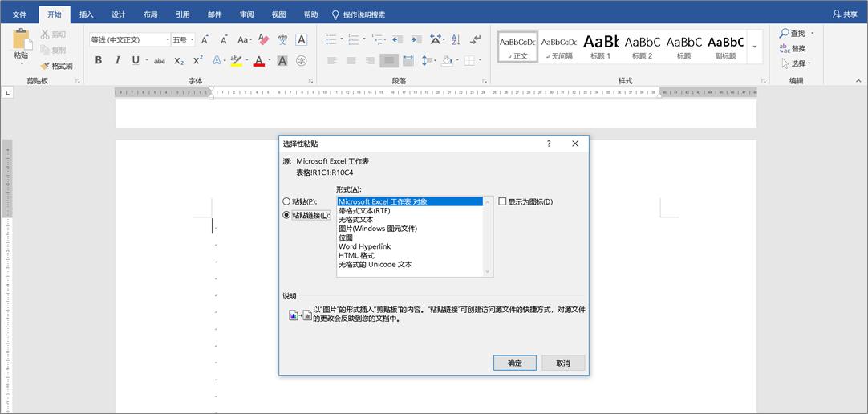The width and height of the screenshot is (868, 414).
Task: Open the font size dropdown 五号
Action: [x=181, y=39]
